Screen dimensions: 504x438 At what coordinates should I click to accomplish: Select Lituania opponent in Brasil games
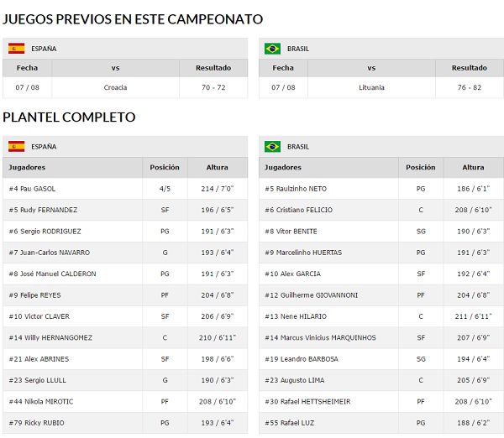pos(371,87)
